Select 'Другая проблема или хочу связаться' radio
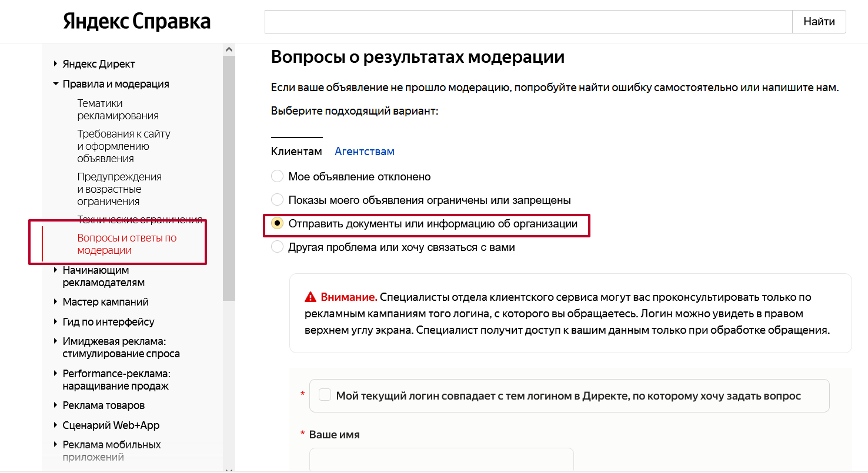Image resolution: width=868 pixels, height=473 pixels. point(277,247)
